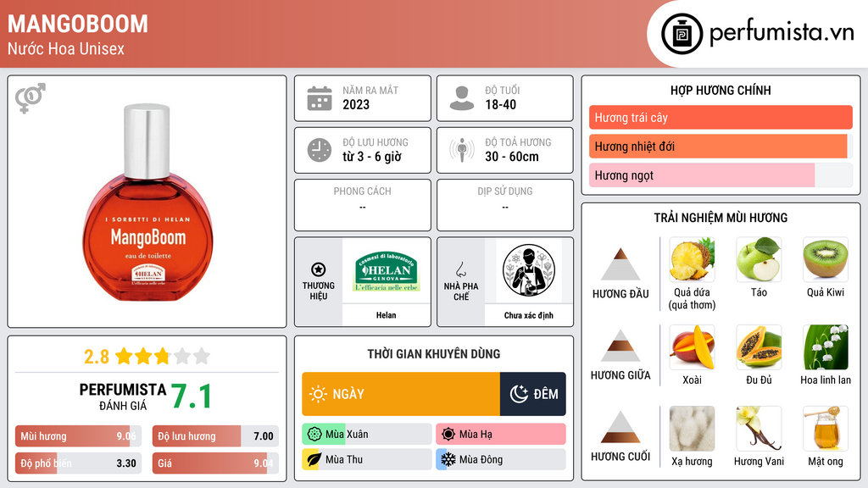
Task: Open the MangoBoom bottle image
Action: [147, 202]
